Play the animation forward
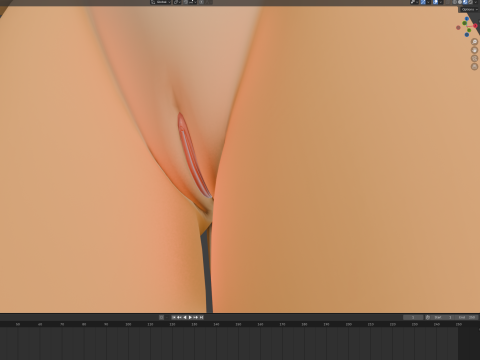This screenshot has height=360, width=480. click(190, 317)
